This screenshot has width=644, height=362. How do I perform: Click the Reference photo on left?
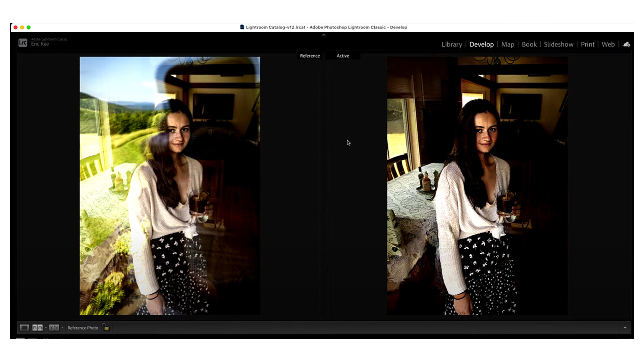coord(170,186)
